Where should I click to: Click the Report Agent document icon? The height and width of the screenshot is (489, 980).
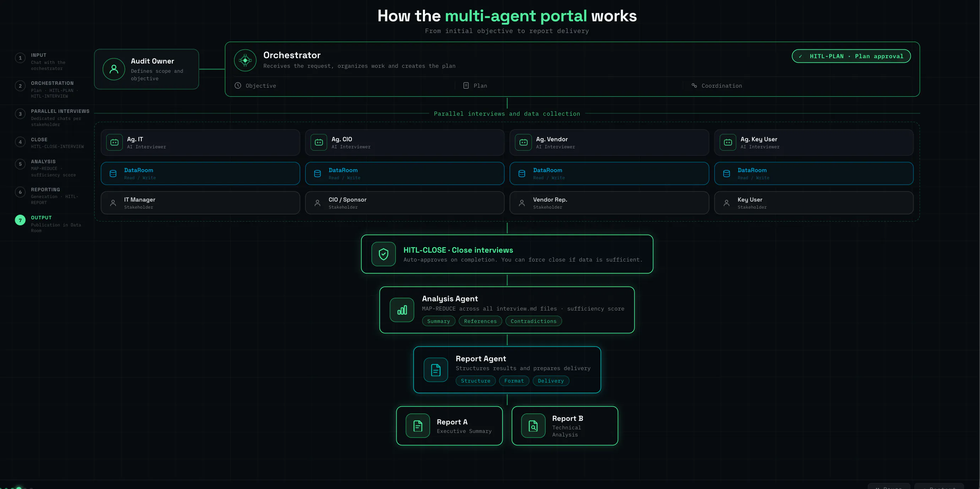[436, 370]
